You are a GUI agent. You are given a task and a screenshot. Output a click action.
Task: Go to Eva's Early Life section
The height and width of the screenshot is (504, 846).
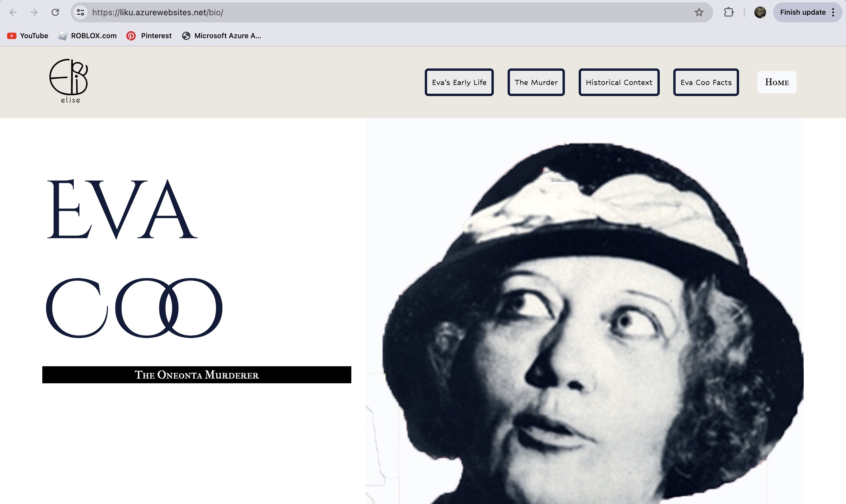459,82
